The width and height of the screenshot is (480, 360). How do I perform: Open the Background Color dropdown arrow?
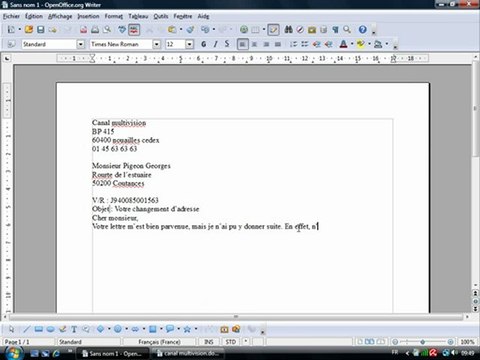387,44
